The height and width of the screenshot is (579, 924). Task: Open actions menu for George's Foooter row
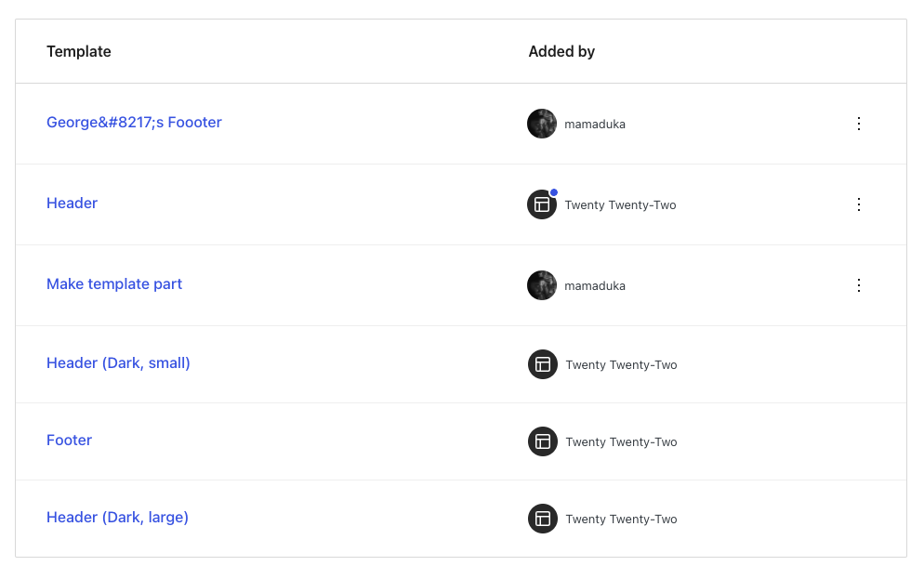click(x=859, y=124)
